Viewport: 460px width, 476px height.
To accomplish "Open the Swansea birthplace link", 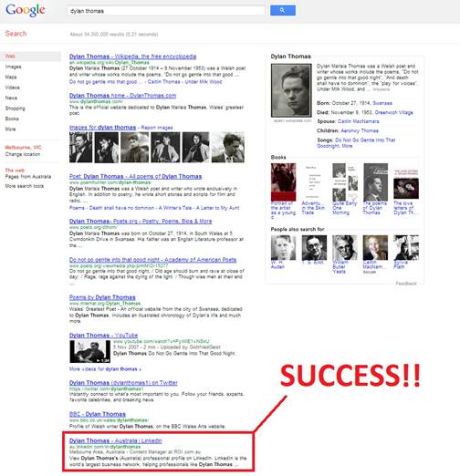I will (382, 103).
